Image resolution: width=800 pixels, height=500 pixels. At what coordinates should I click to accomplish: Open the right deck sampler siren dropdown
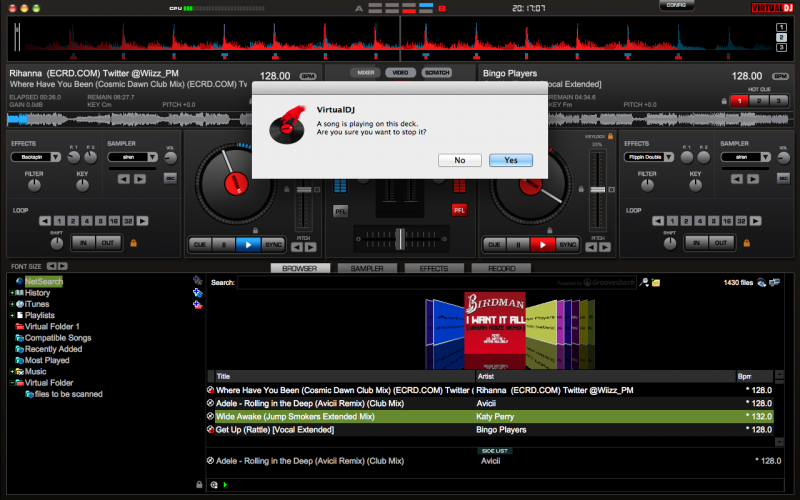765,157
